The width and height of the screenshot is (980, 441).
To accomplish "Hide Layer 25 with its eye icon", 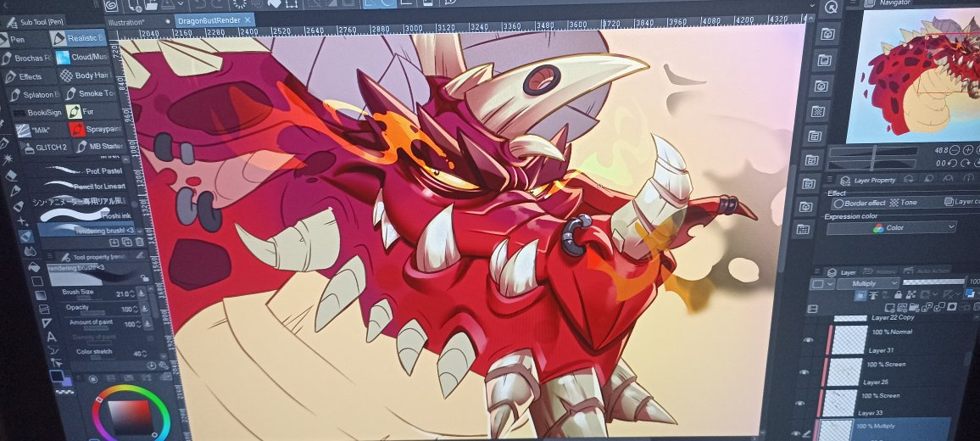I will (x=805, y=372).
